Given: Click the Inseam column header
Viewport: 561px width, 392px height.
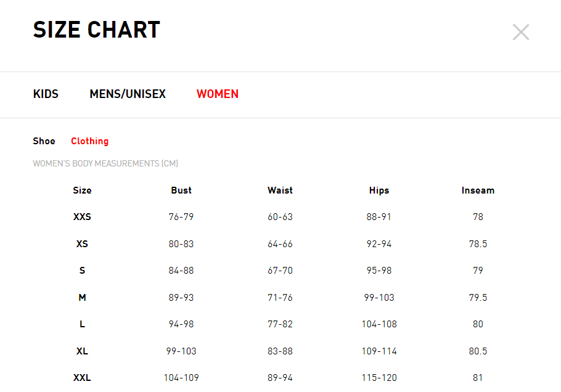Looking at the screenshot, I should point(478,190).
